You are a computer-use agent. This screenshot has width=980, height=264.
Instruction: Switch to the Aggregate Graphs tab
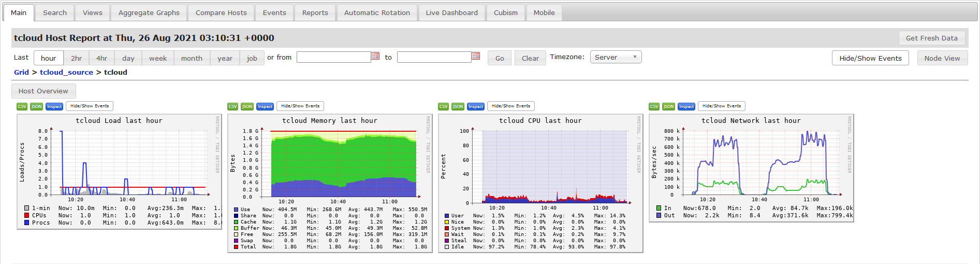pos(149,12)
